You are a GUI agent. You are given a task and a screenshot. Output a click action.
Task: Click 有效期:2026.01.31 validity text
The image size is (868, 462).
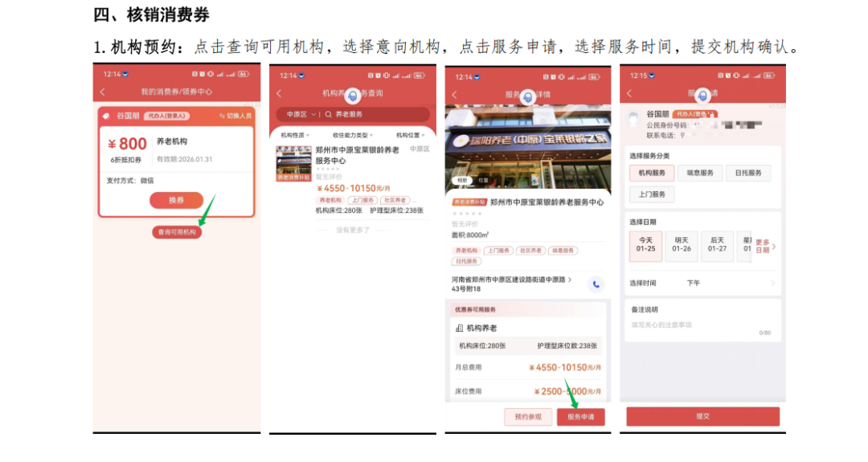pyautogui.click(x=184, y=159)
